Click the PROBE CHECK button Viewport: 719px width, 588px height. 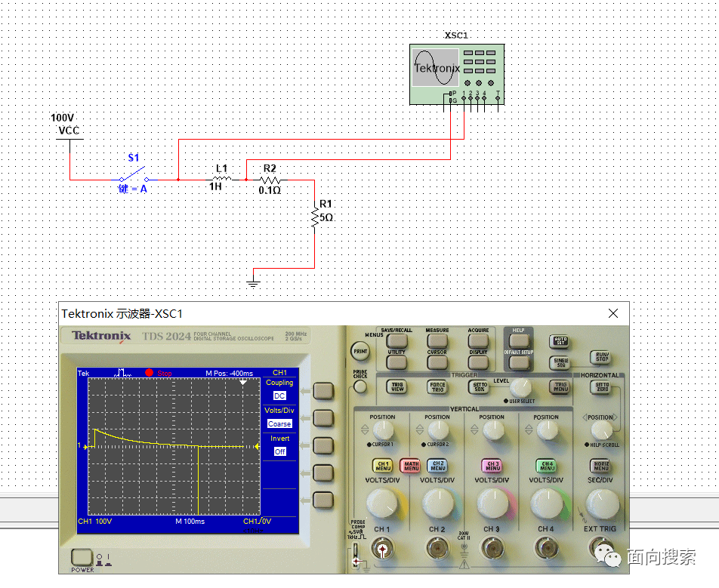(x=360, y=387)
